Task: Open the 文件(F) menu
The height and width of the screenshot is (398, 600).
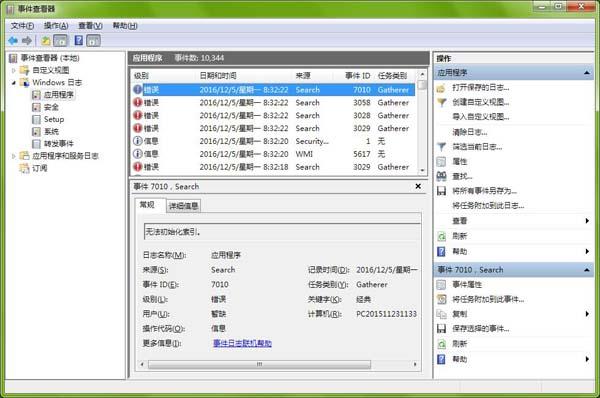Action: coord(22,26)
